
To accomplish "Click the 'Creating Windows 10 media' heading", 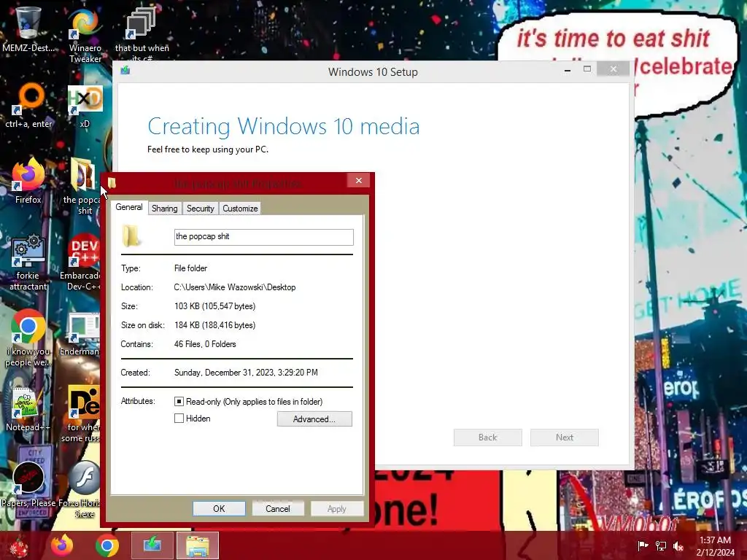I will click(x=284, y=126).
